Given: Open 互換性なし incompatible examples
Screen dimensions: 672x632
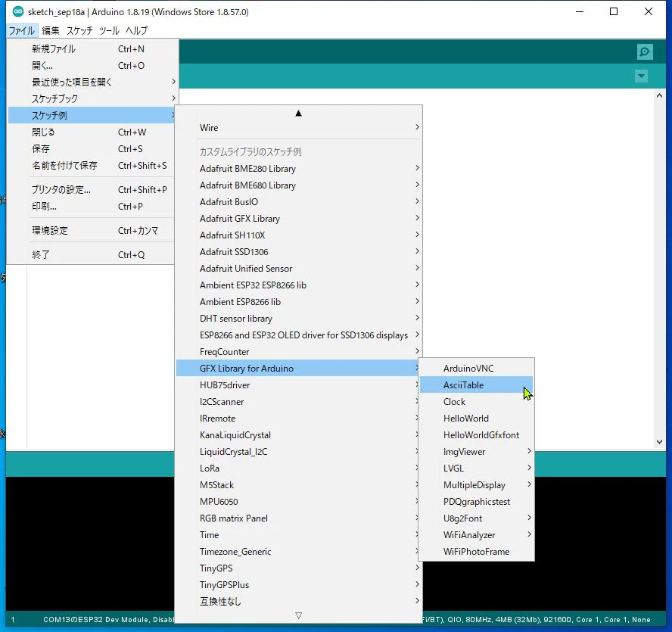Looking at the screenshot, I should tap(299, 602).
